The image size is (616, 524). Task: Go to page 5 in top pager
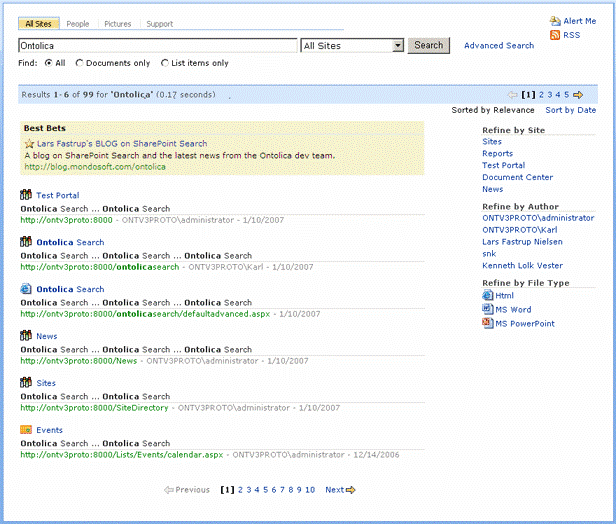coord(566,95)
